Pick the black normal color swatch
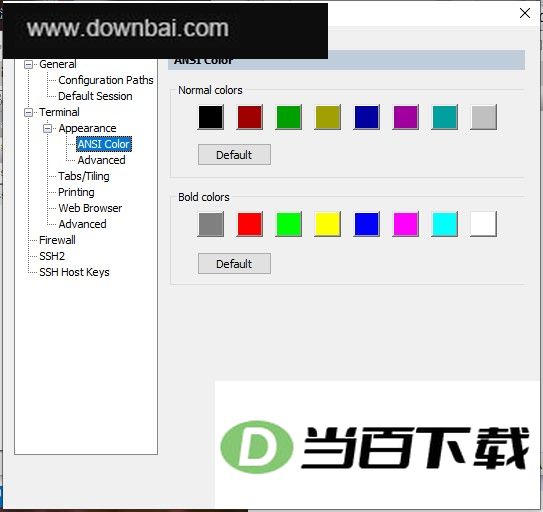The image size is (543, 512). 211,117
